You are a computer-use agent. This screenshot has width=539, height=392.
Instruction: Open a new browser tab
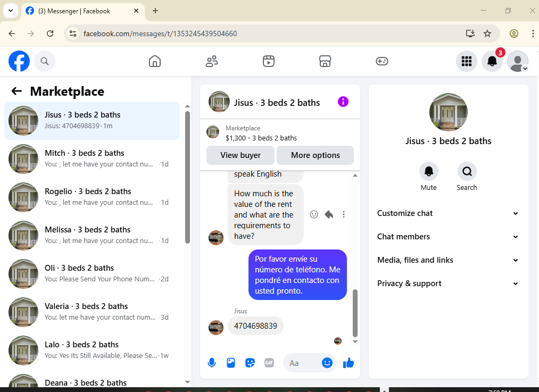click(155, 11)
